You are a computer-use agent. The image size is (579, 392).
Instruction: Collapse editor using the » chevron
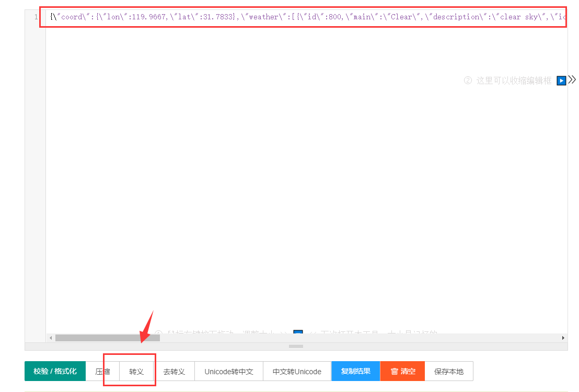tap(572, 80)
